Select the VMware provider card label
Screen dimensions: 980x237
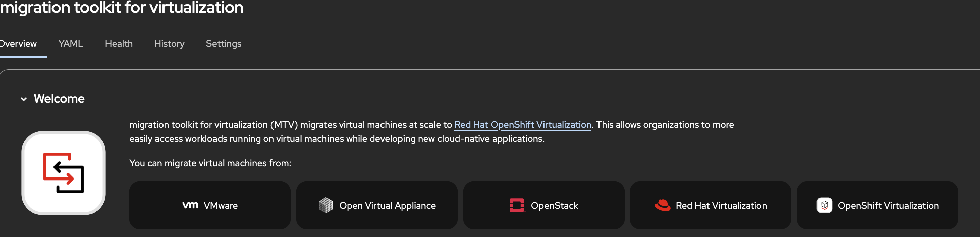(221, 206)
